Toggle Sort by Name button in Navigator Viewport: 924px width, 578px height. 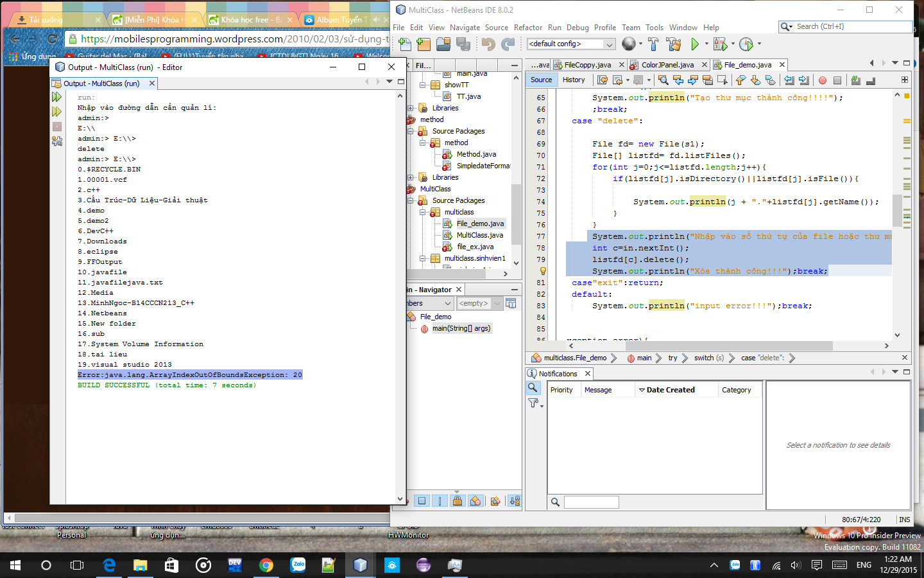tap(515, 501)
